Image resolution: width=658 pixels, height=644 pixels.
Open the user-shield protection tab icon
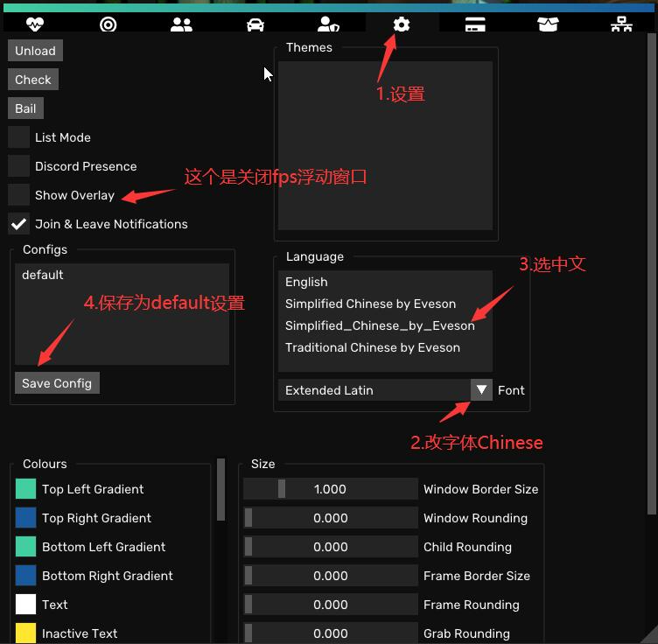[x=328, y=24]
